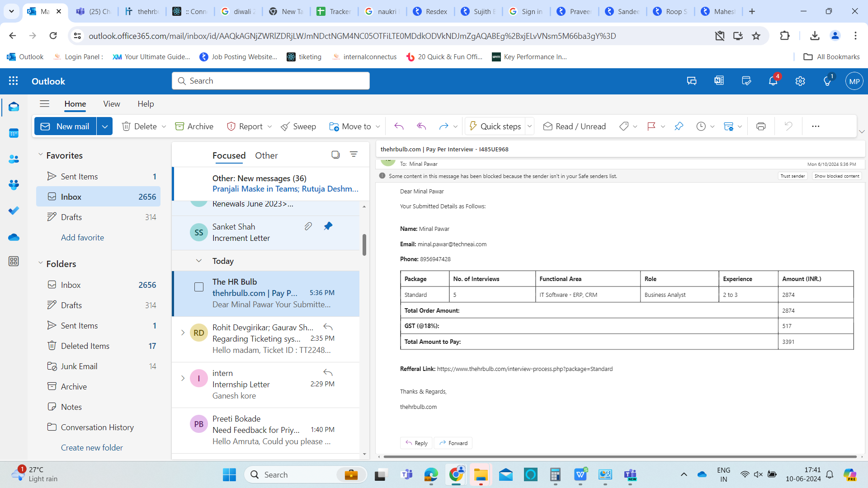Open the Preeti Bokade Need Feedback message
868x488 pixels.
tap(266, 430)
